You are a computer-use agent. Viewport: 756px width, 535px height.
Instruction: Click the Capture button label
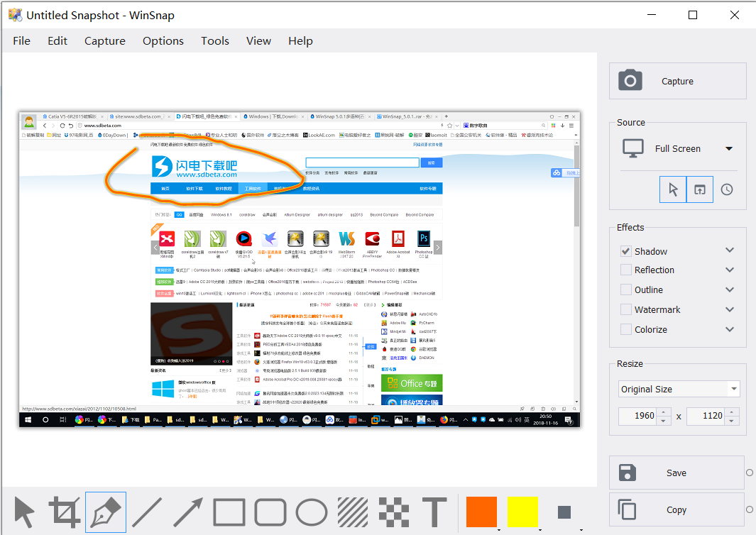(x=677, y=81)
